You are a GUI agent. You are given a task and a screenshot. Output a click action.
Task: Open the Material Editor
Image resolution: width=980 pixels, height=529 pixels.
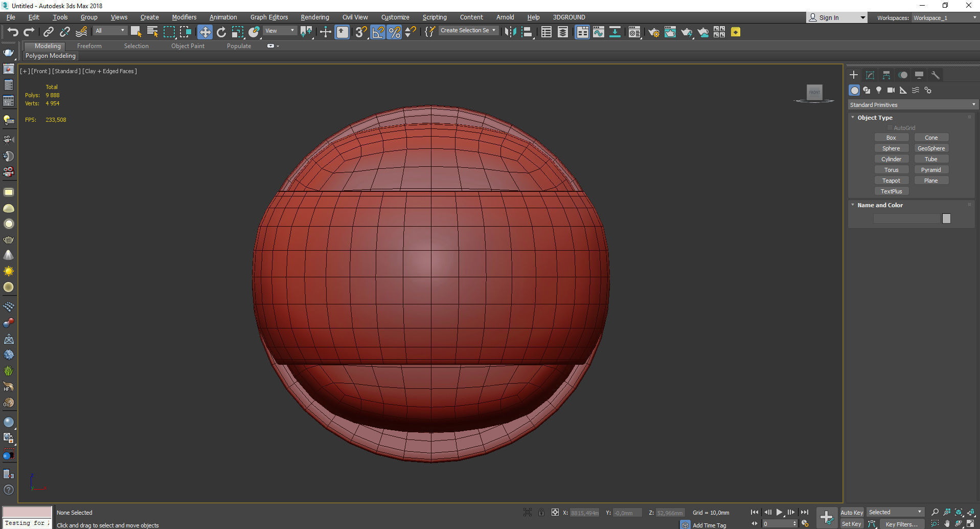click(634, 32)
